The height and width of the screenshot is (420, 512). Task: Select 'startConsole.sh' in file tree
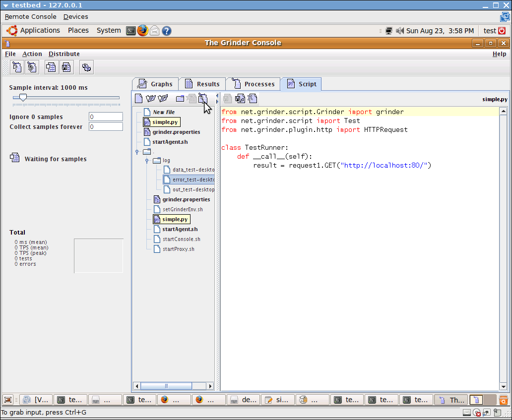177,239
